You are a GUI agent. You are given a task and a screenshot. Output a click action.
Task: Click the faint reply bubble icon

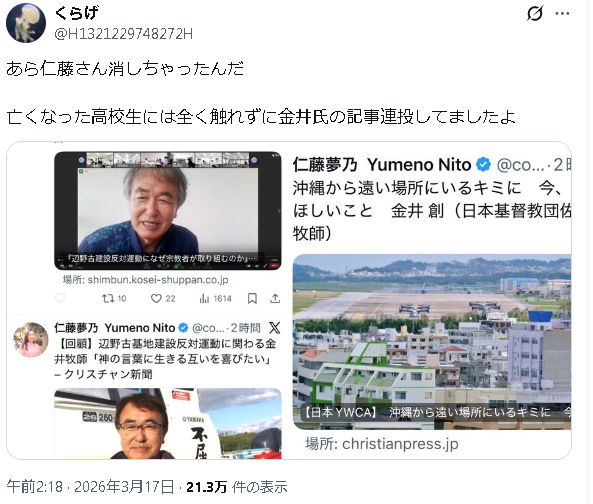61,298
